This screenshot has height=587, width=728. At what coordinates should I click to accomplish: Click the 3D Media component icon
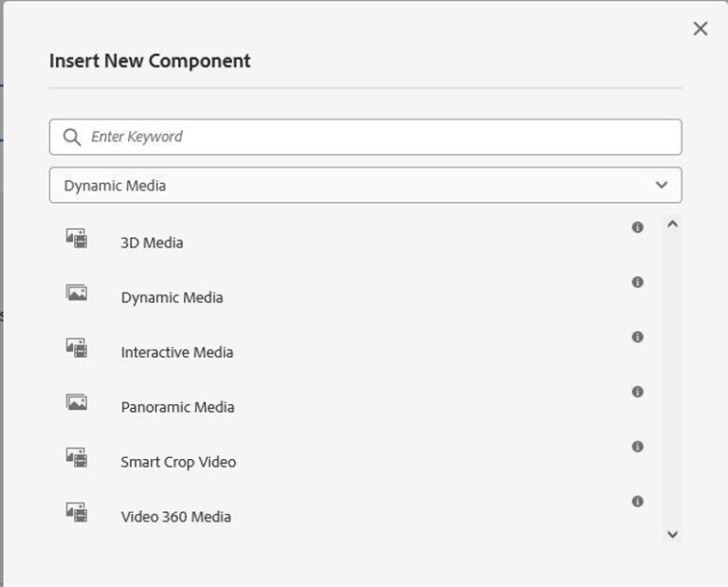77,238
